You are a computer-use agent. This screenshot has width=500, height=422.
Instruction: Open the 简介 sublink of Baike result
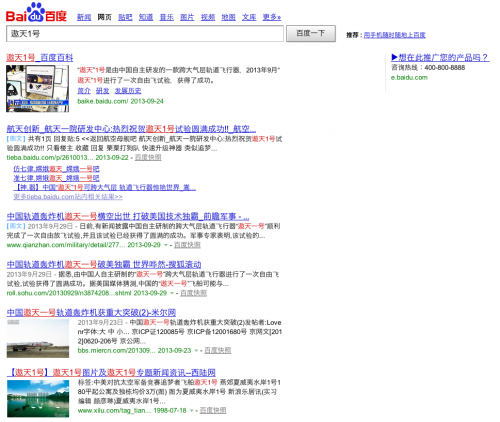click(84, 91)
